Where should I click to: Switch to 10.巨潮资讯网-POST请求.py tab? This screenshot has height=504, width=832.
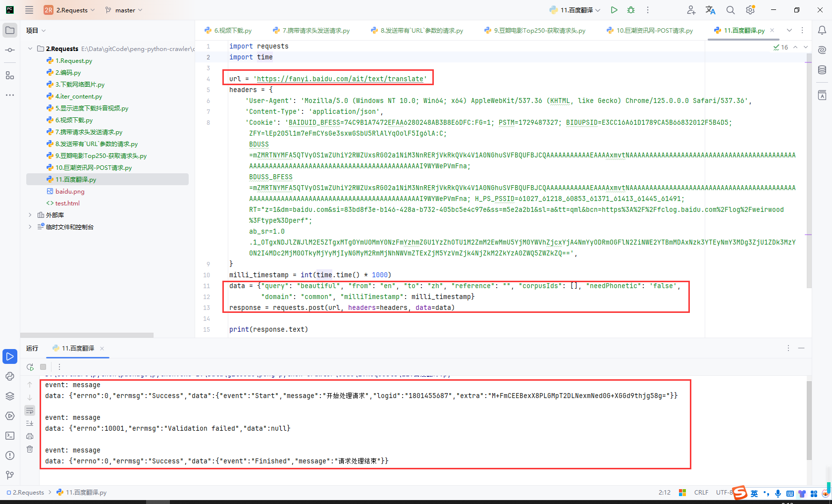(650, 30)
